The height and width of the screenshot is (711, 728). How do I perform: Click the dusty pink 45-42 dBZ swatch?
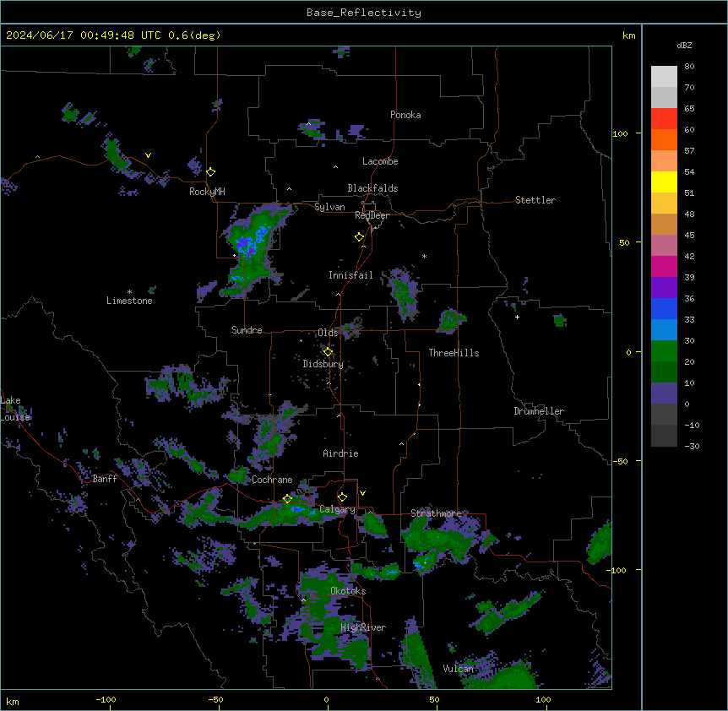point(664,246)
